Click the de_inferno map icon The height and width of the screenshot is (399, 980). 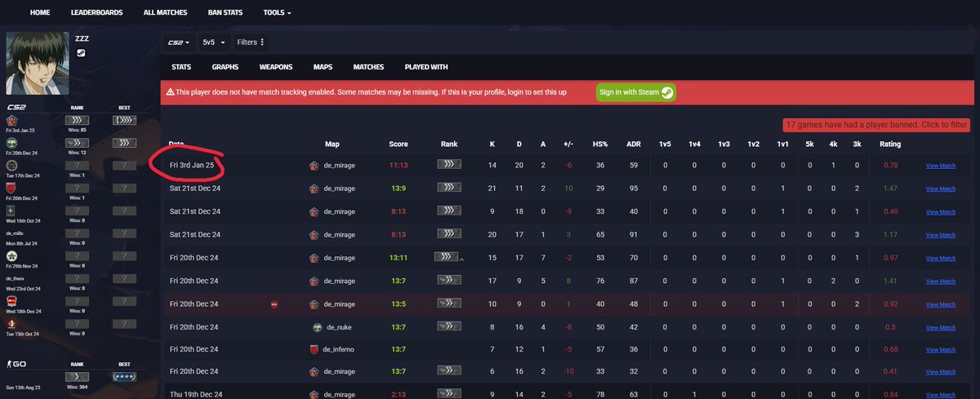[314, 350]
